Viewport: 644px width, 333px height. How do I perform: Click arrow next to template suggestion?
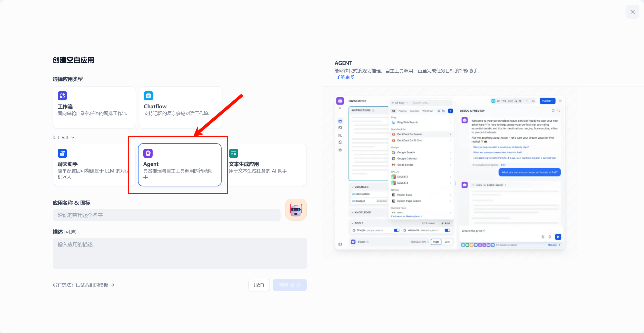113,285
